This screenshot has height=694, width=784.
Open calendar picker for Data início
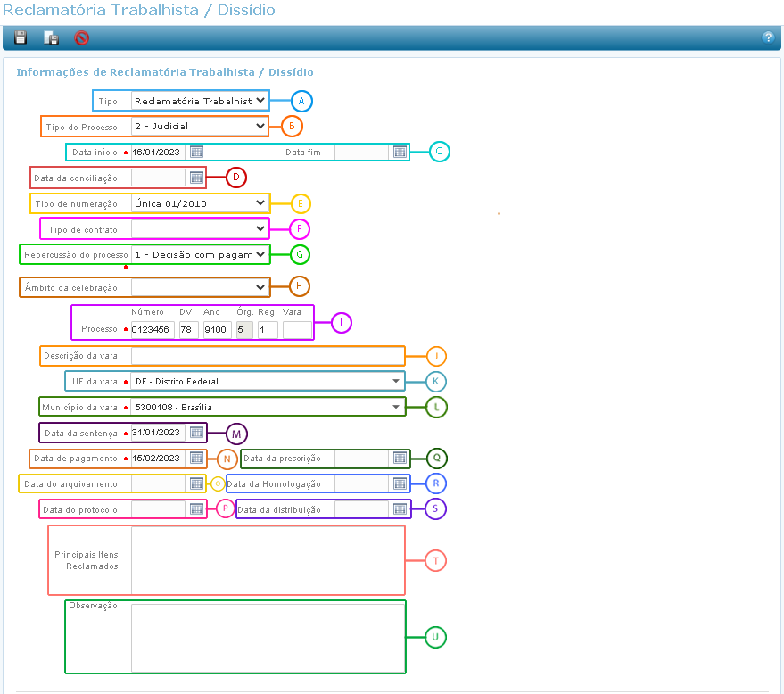197,152
